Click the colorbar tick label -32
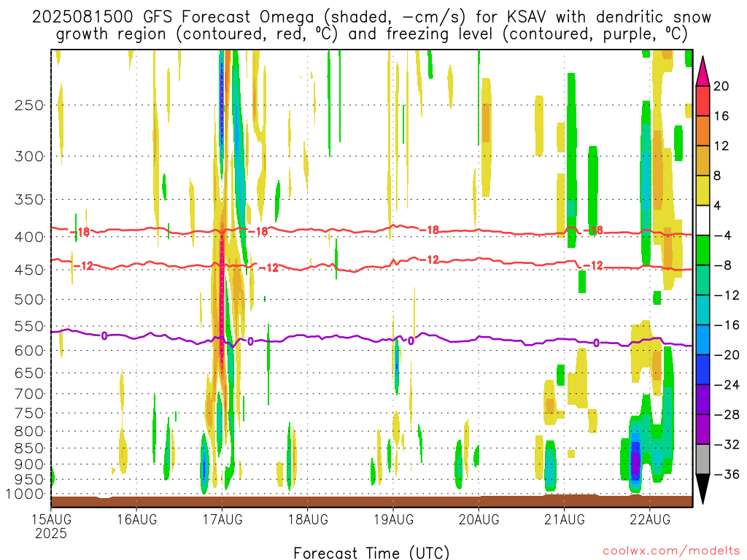747x560 pixels. 727,445
